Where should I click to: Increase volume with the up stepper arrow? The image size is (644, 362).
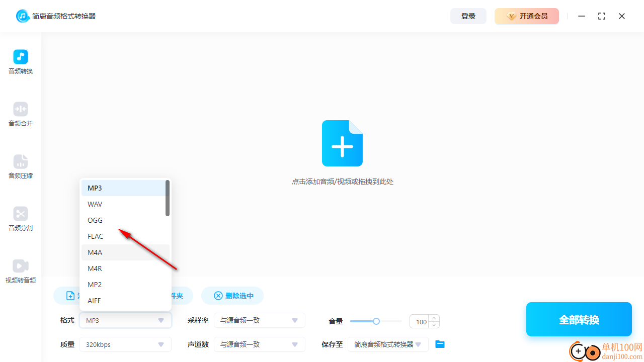435,318
